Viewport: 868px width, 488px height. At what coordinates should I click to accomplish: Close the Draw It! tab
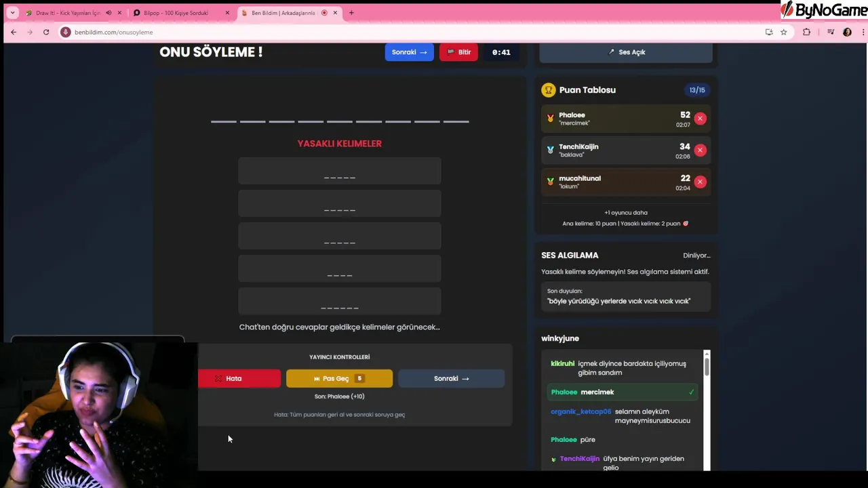point(119,13)
